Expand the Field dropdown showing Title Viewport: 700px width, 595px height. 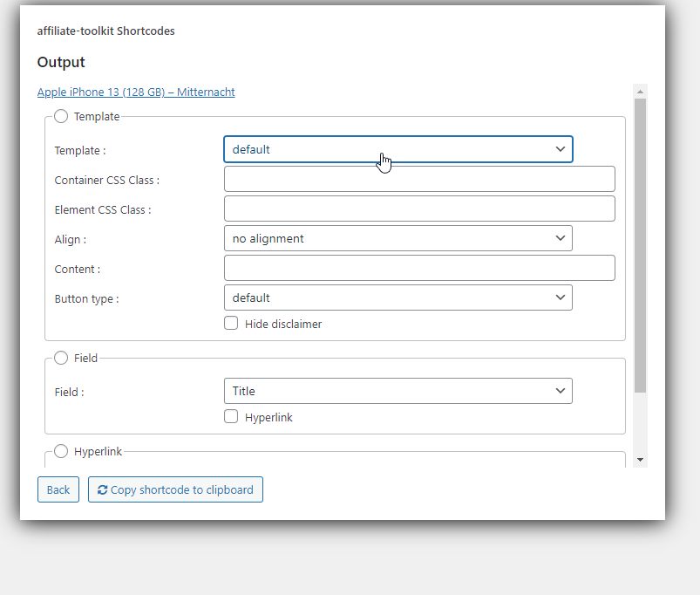coord(398,392)
